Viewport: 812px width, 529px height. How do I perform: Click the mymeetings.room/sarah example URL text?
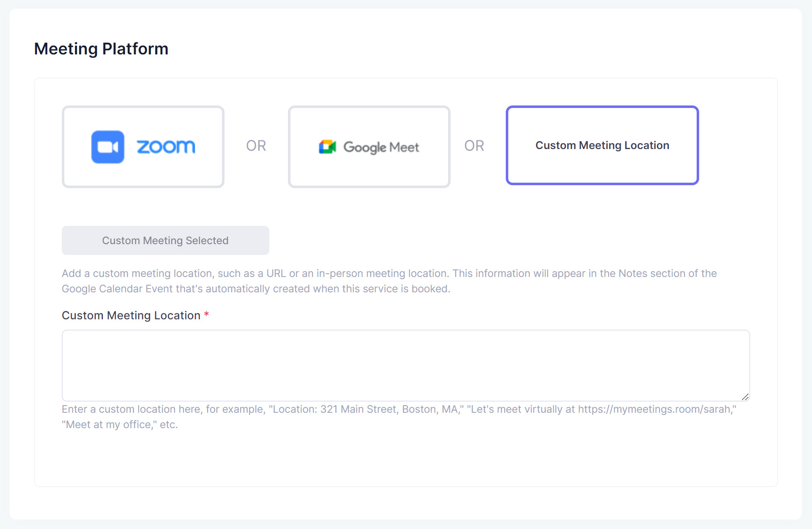point(656,409)
